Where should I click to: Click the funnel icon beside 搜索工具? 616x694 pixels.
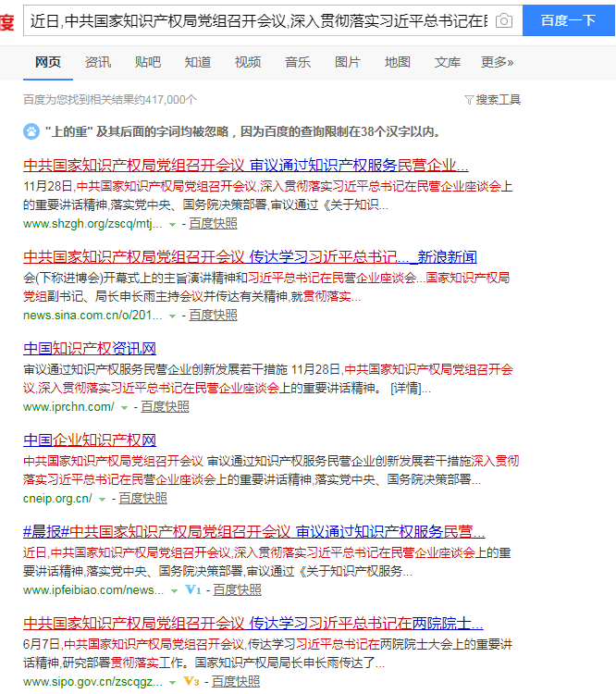click(x=469, y=100)
